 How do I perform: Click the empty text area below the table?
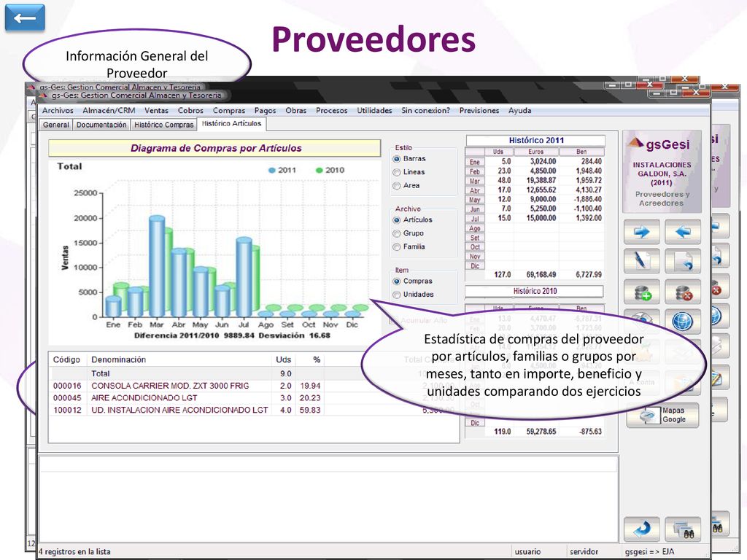329,497
